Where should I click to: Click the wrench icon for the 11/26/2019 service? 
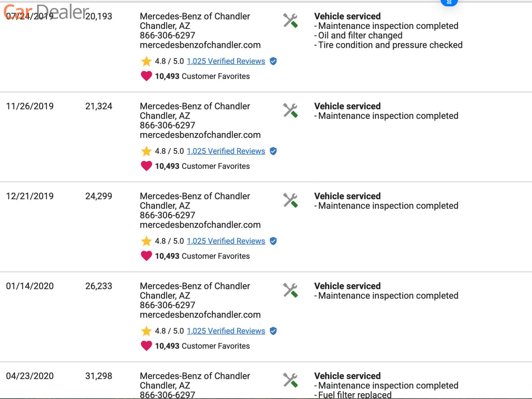[x=290, y=110]
